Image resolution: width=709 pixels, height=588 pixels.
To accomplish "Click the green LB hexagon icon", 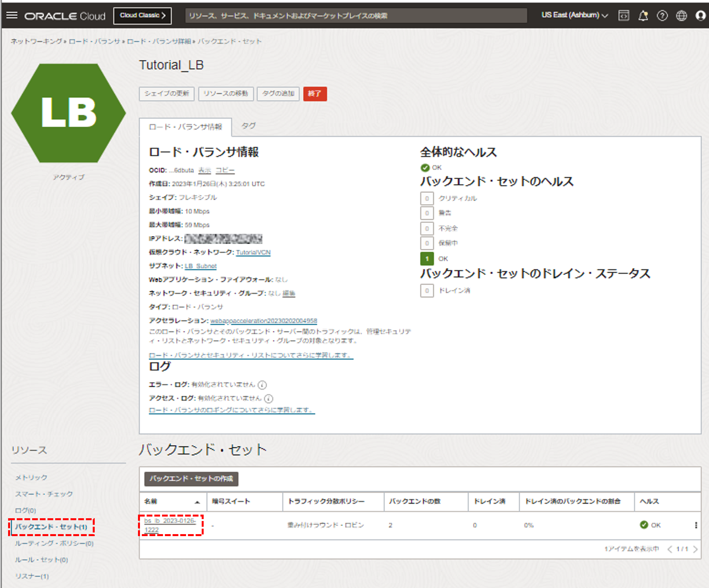I will (x=68, y=113).
